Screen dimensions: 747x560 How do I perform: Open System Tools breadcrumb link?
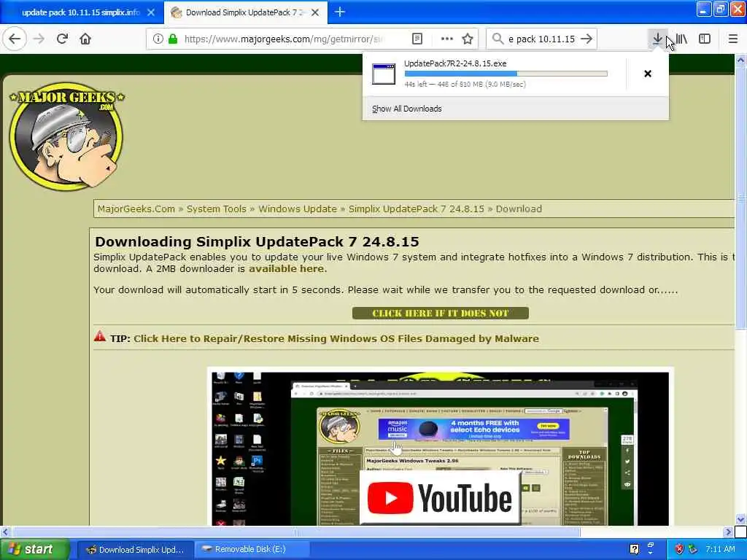(216, 209)
